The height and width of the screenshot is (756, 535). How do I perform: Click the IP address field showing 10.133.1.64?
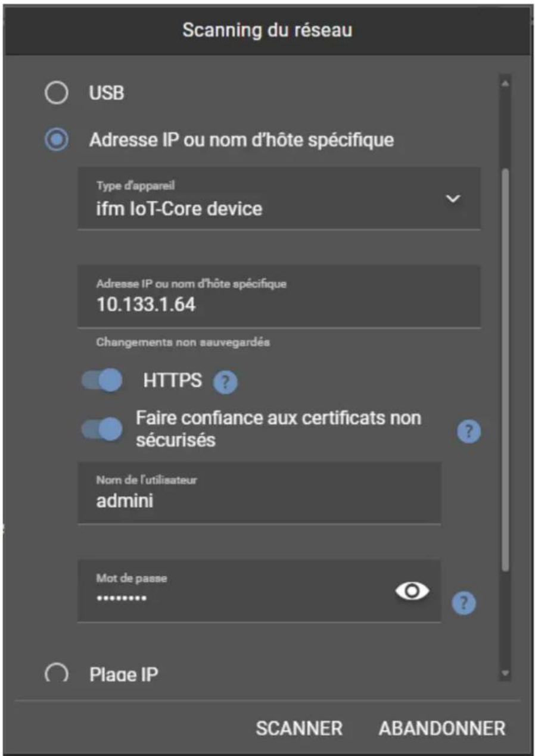279,296
